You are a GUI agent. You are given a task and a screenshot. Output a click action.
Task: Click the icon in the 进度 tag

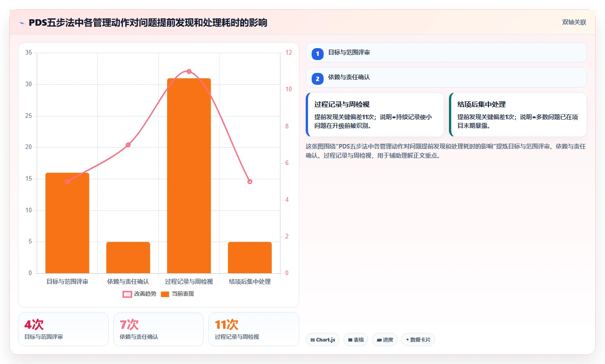click(379, 340)
